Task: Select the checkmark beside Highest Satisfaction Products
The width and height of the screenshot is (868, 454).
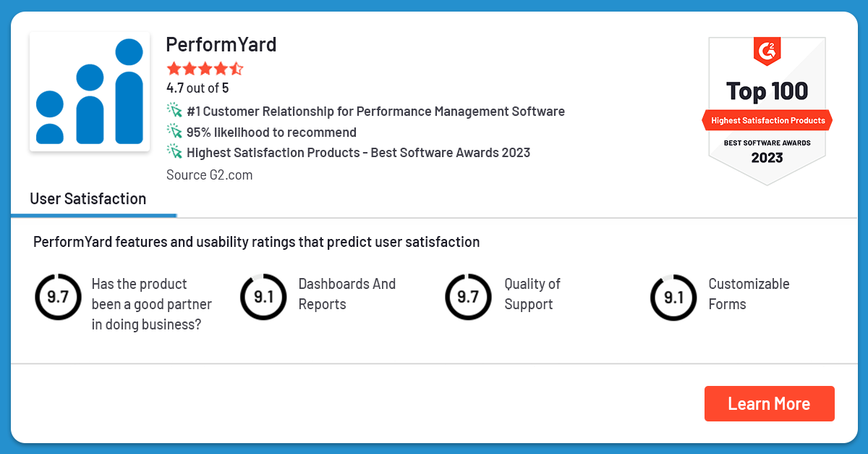Action: (x=174, y=151)
